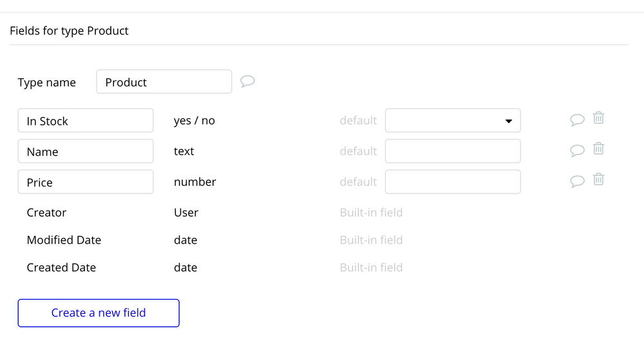Focus the Name default value input
Image resolution: width=644 pixels, height=357 pixels.
pyautogui.click(x=453, y=151)
